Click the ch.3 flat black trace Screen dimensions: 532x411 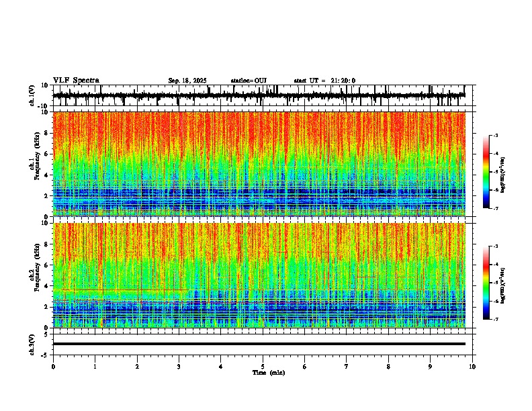pyautogui.click(x=259, y=344)
